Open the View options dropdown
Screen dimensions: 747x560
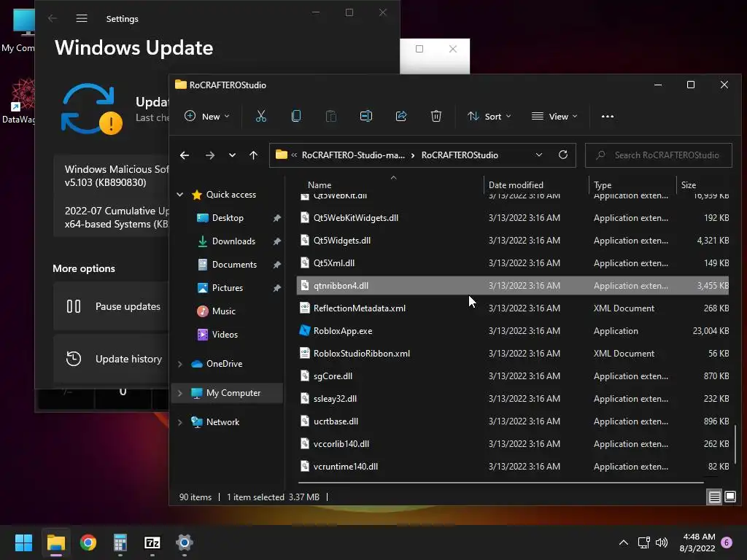[554, 116]
